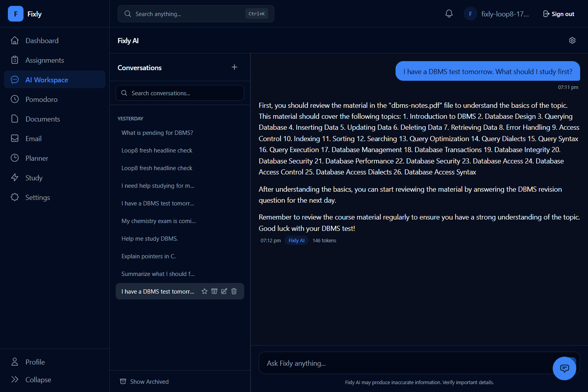Toggle Show Archived conversations
This screenshot has width=588, height=392.
point(144,381)
